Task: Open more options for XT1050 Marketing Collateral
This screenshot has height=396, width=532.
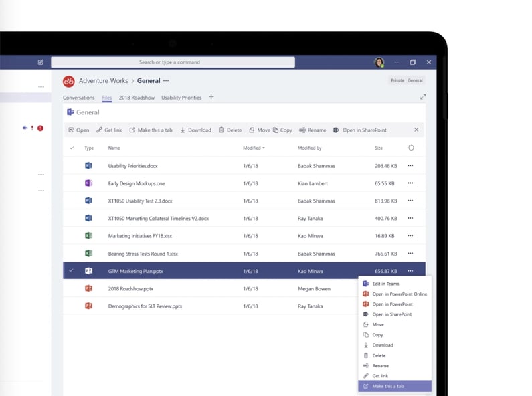Action: pyautogui.click(x=410, y=218)
